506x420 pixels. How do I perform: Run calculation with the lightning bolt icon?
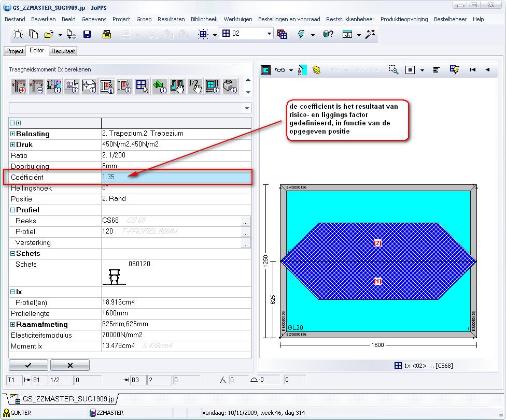click(x=301, y=34)
